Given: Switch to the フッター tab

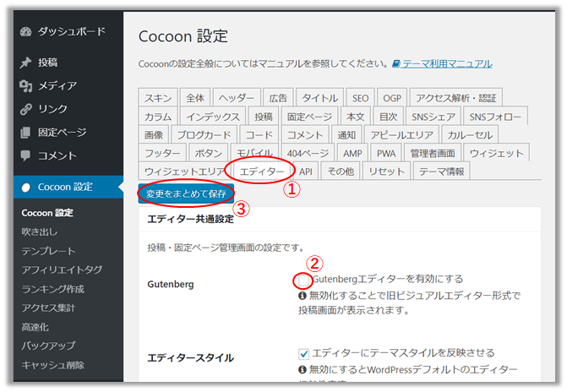Looking at the screenshot, I should [162, 153].
